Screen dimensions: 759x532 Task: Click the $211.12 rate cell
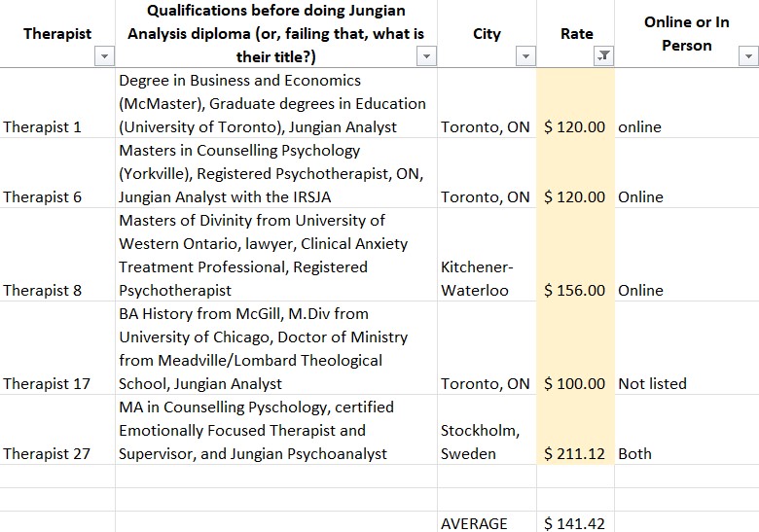click(x=574, y=453)
